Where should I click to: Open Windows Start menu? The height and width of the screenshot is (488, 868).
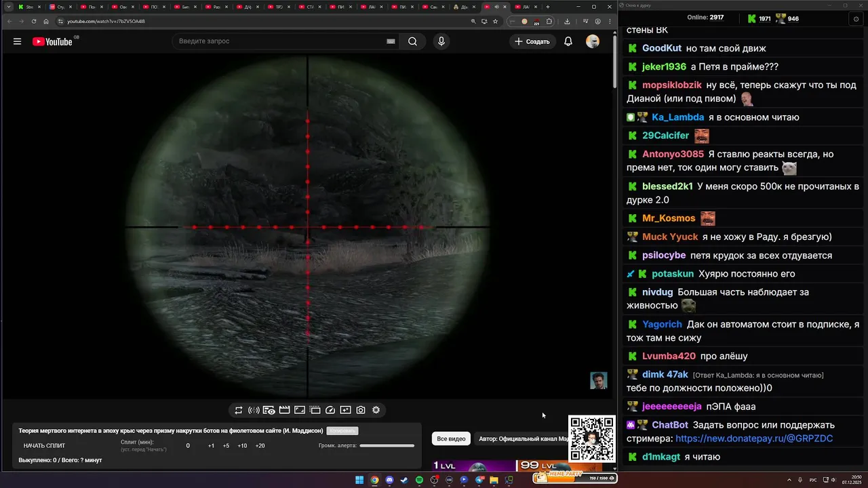[x=359, y=480]
